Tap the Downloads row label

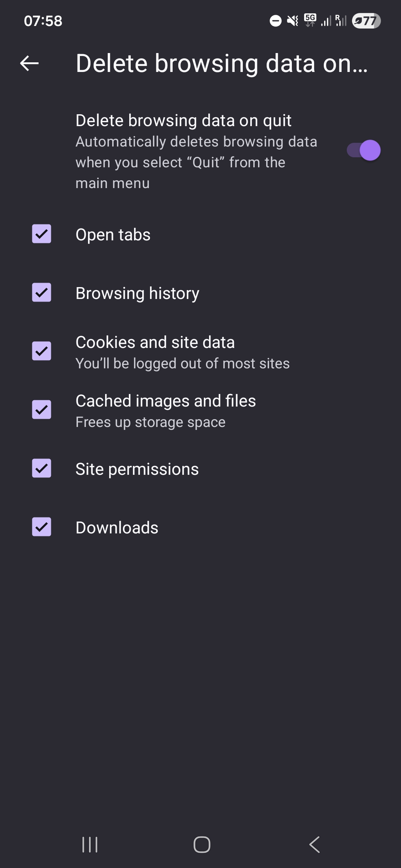(x=117, y=528)
